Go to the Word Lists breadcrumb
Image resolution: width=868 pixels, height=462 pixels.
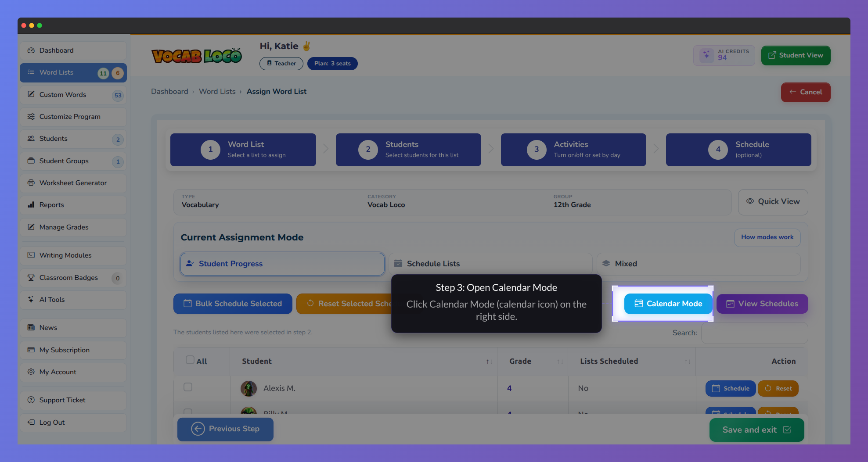(217, 91)
